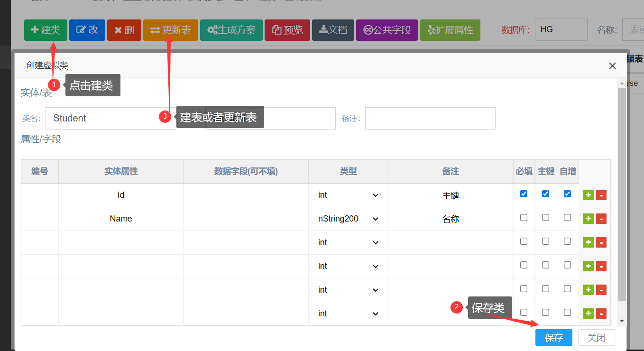The height and width of the screenshot is (351, 644).
Task: Click the blue 改 edit button
Action: point(87,30)
